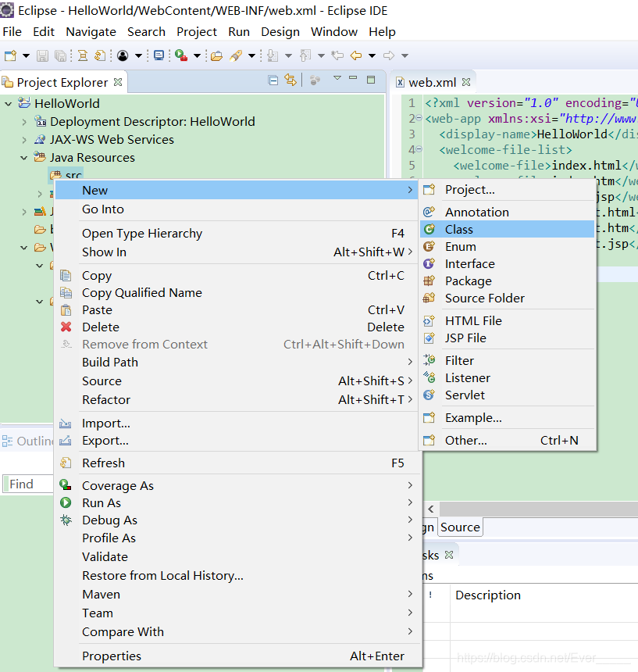The width and height of the screenshot is (638, 672).
Task: Click the Previous Annotation toolbar icon
Action: pyautogui.click(x=305, y=55)
